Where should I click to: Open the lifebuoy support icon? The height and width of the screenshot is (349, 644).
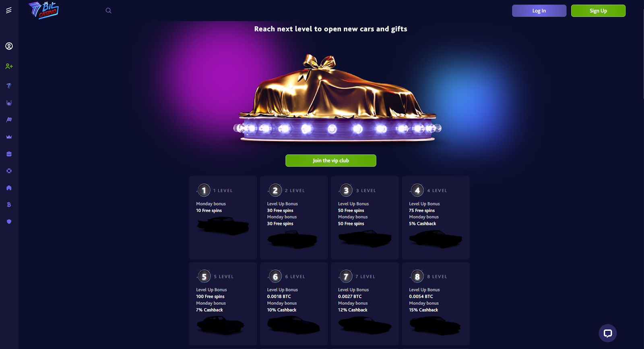9,171
